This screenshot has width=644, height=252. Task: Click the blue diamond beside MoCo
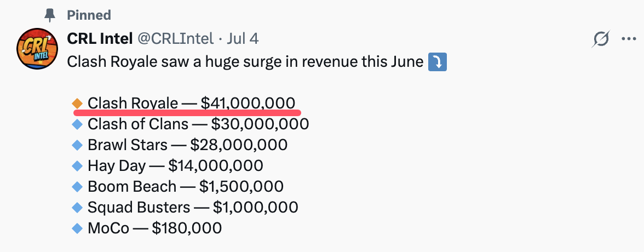[x=77, y=228]
